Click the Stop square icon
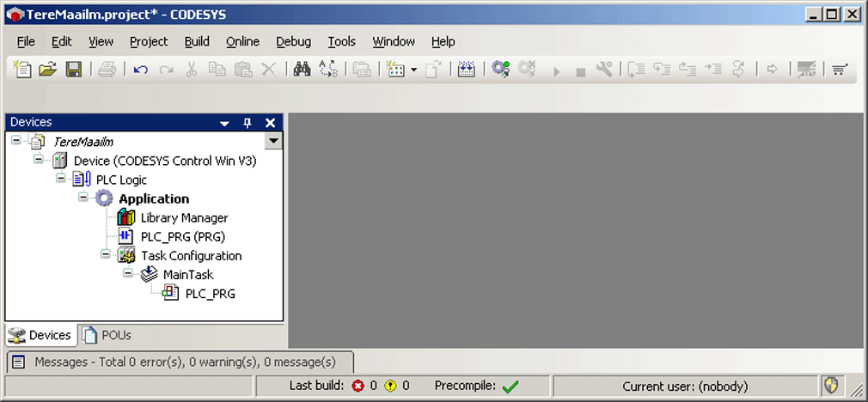This screenshot has width=868, height=402. 580,72
